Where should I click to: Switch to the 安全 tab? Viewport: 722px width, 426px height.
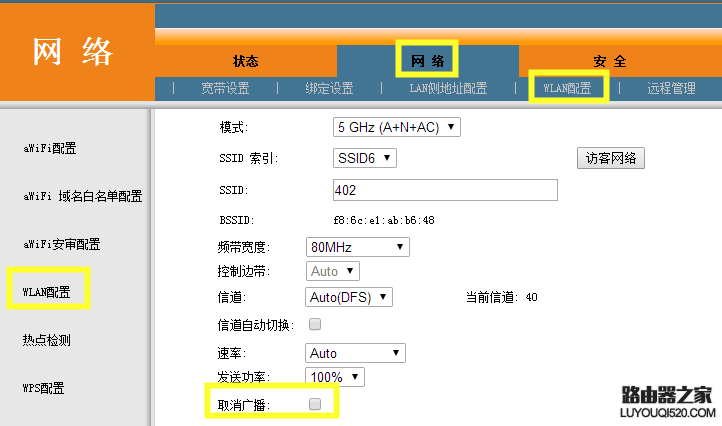[x=610, y=61]
